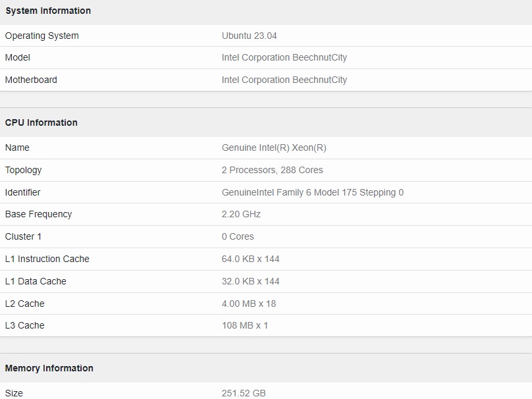Click the L1 Data Cache label
This screenshot has width=532, height=399.
36,281
